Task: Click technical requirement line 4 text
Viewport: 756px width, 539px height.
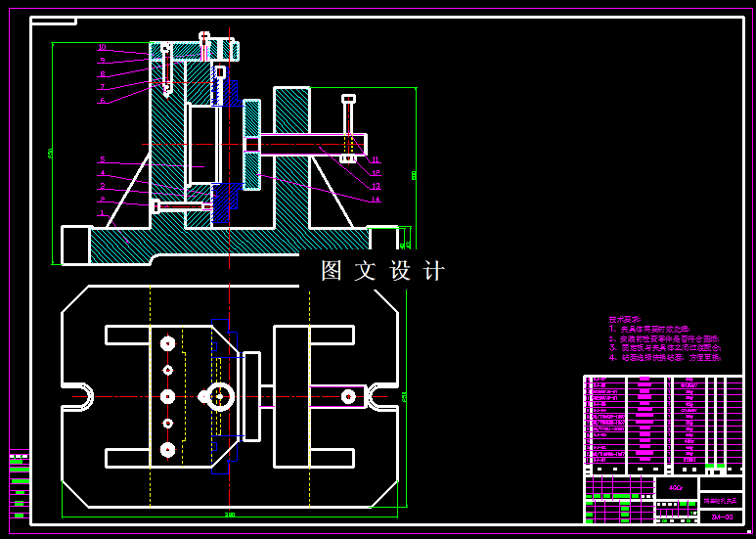Action: (x=665, y=357)
